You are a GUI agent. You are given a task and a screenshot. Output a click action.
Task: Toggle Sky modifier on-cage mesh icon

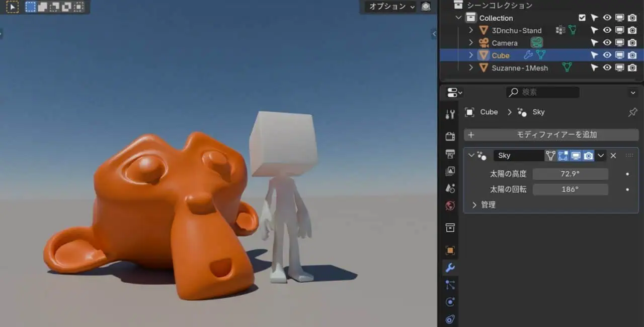(x=550, y=156)
